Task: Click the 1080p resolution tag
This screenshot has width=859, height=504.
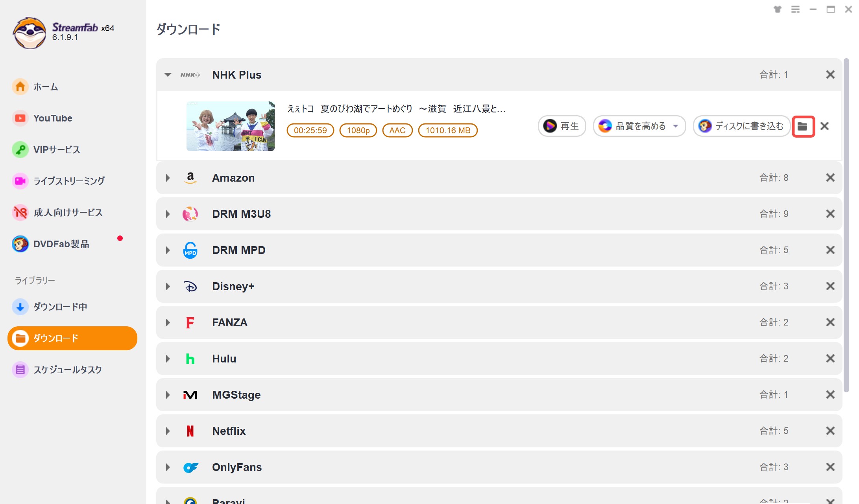Action: [x=358, y=131]
